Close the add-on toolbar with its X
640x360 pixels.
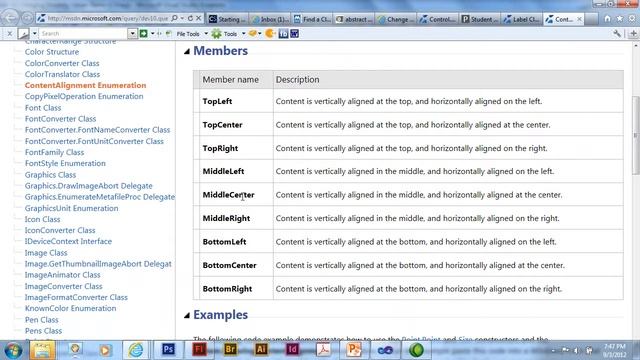coord(10,33)
